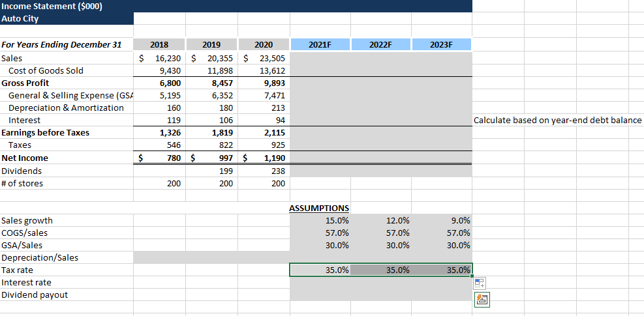The height and width of the screenshot is (316, 644).
Task: Select 2022F GSA/Sales 30.0% cell
Action: [381, 246]
